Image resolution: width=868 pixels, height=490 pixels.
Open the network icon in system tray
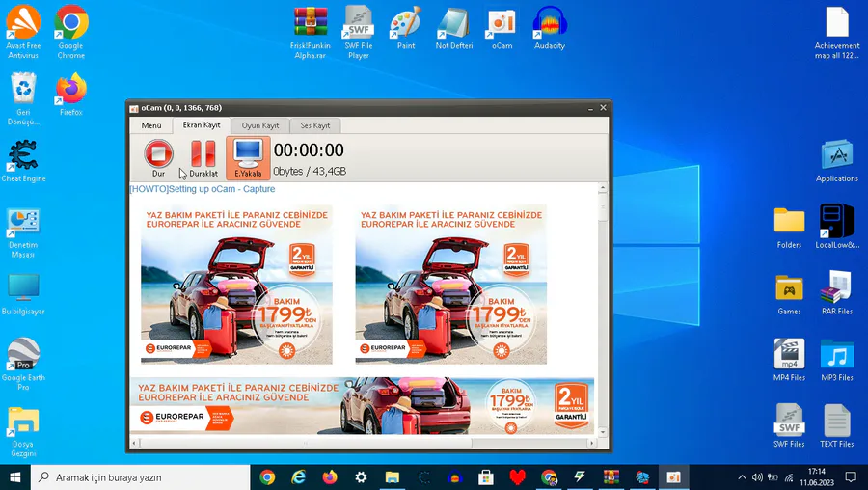[x=789, y=477]
